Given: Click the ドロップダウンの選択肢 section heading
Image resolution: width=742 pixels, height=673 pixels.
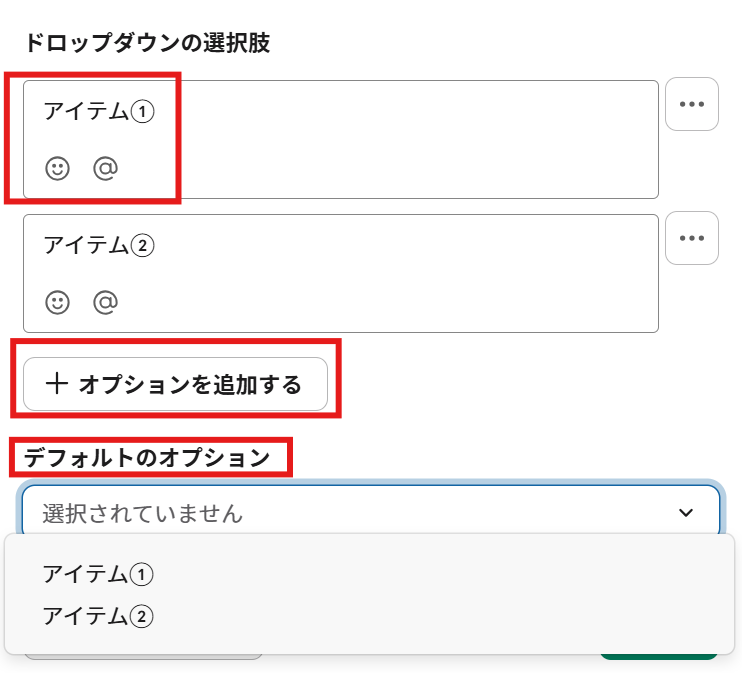Looking at the screenshot, I should 147,44.
